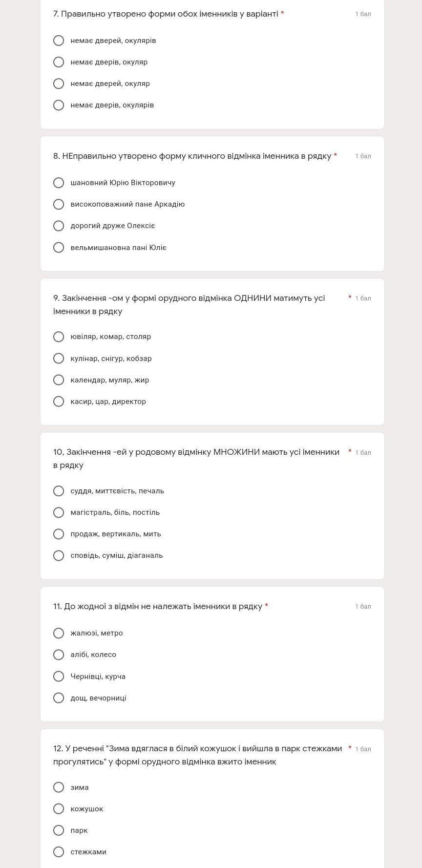
Task: Select "дощ, вечорниці" radio button
Action: [59, 698]
